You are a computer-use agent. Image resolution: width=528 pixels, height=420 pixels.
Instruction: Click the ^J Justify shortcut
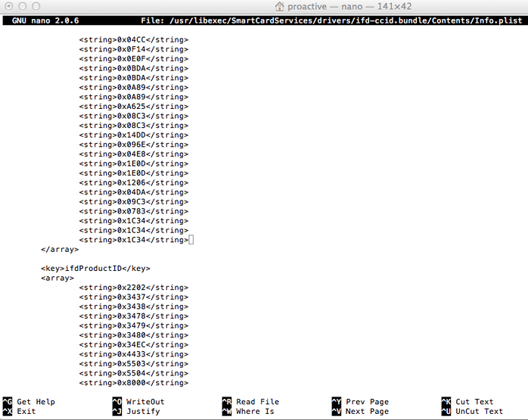[x=136, y=411]
